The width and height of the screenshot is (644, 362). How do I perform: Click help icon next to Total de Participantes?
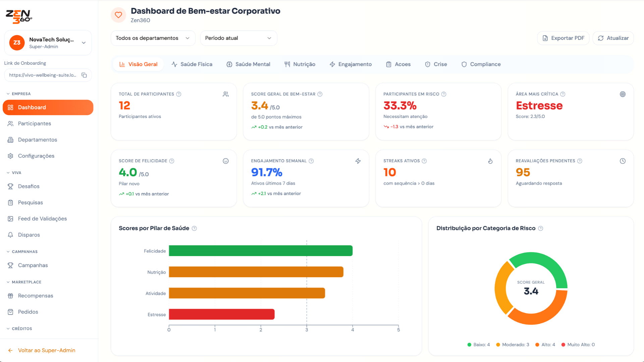(179, 94)
